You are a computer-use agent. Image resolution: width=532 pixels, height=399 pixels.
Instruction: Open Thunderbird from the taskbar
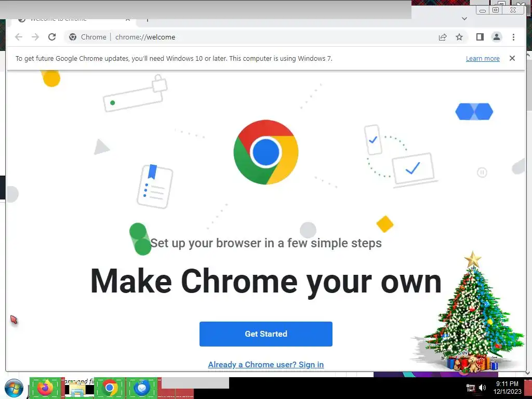(x=142, y=388)
